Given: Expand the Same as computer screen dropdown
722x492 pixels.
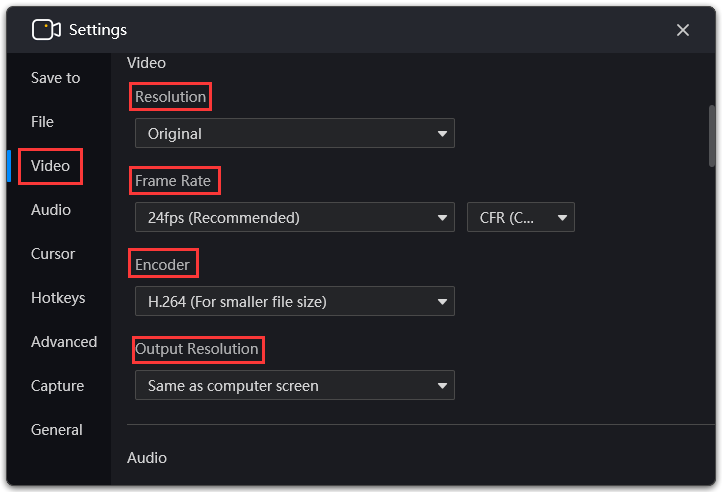Looking at the screenshot, I should pyautogui.click(x=295, y=385).
